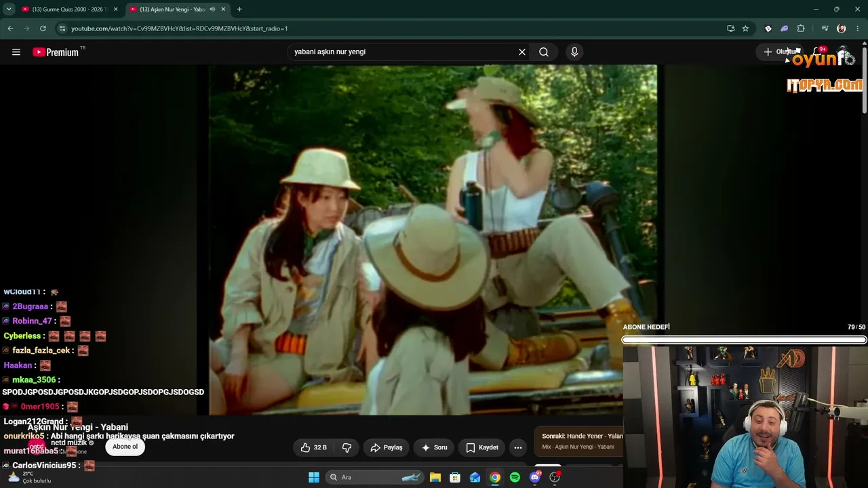Open Chrome from the taskbar

pos(495,477)
